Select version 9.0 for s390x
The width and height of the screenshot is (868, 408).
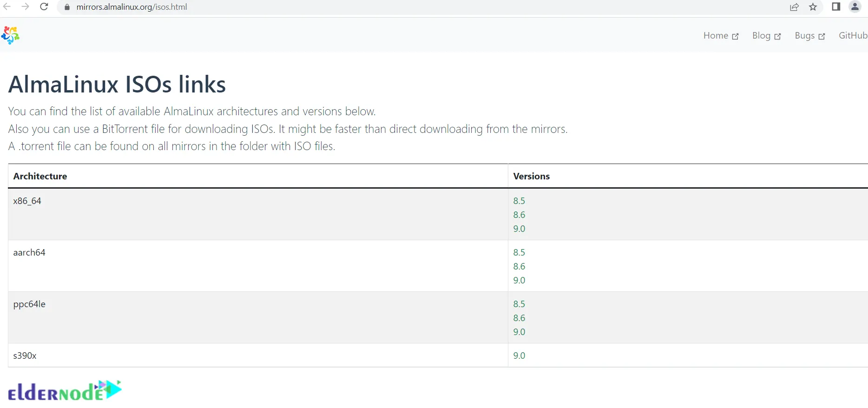click(x=519, y=355)
